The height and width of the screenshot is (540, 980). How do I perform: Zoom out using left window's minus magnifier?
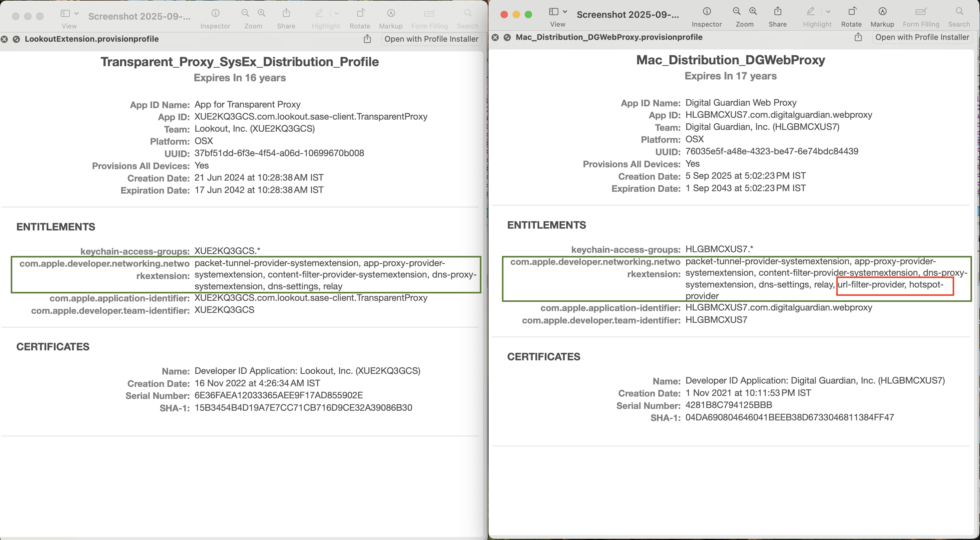[x=245, y=13]
